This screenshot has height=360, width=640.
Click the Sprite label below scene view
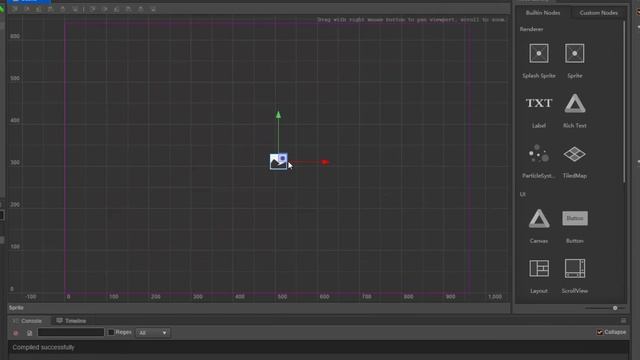click(x=16, y=308)
